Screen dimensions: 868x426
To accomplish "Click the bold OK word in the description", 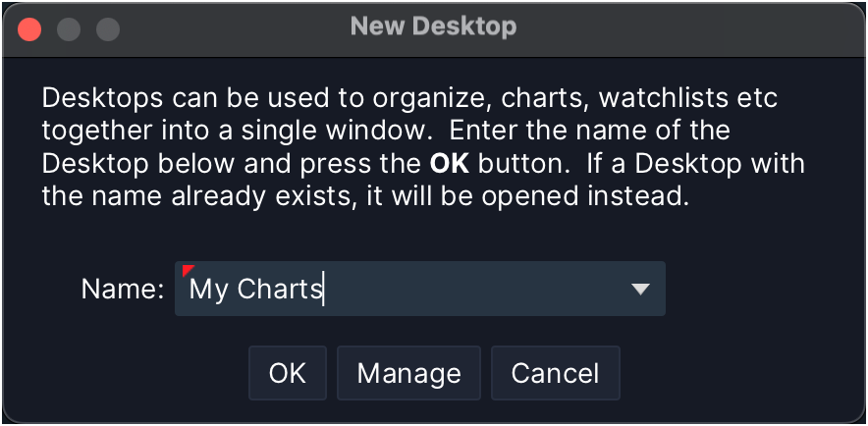I will coord(450,162).
